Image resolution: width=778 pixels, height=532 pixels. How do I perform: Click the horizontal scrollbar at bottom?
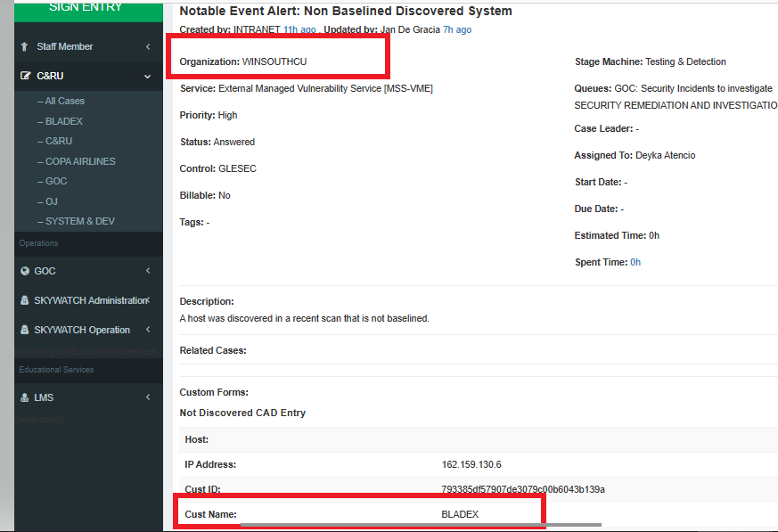[421, 525]
